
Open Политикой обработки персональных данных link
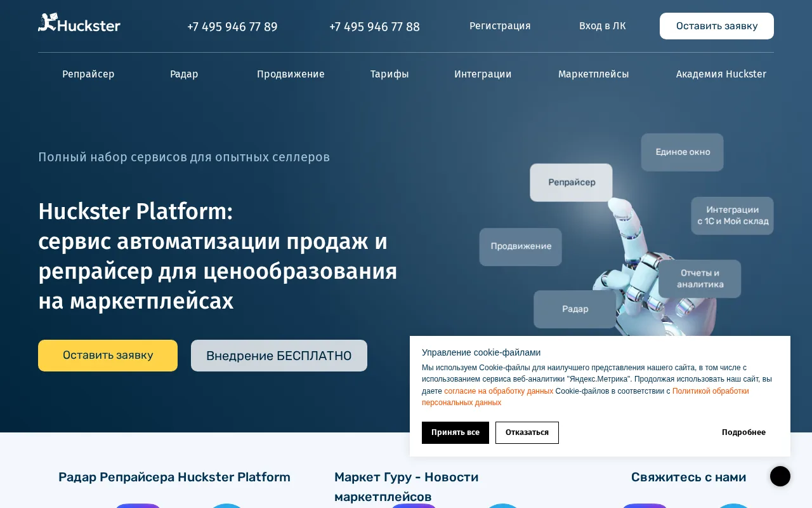710,391
